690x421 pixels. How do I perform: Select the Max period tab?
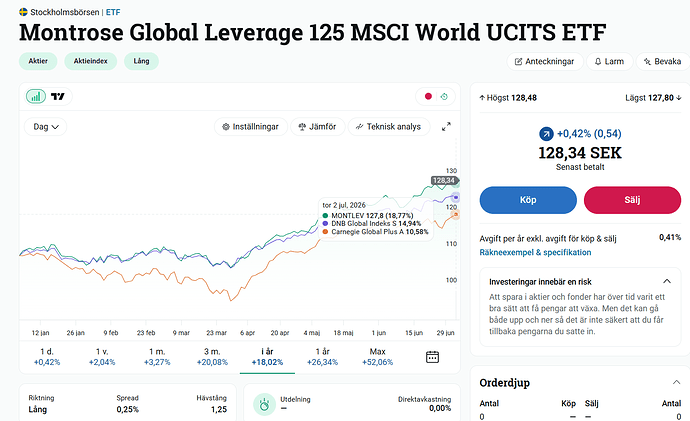coord(377,357)
